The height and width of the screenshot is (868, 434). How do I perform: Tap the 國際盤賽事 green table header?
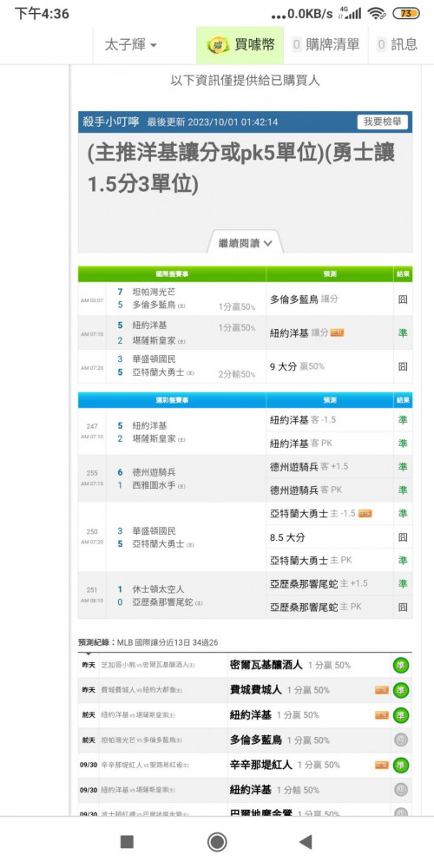[172, 274]
